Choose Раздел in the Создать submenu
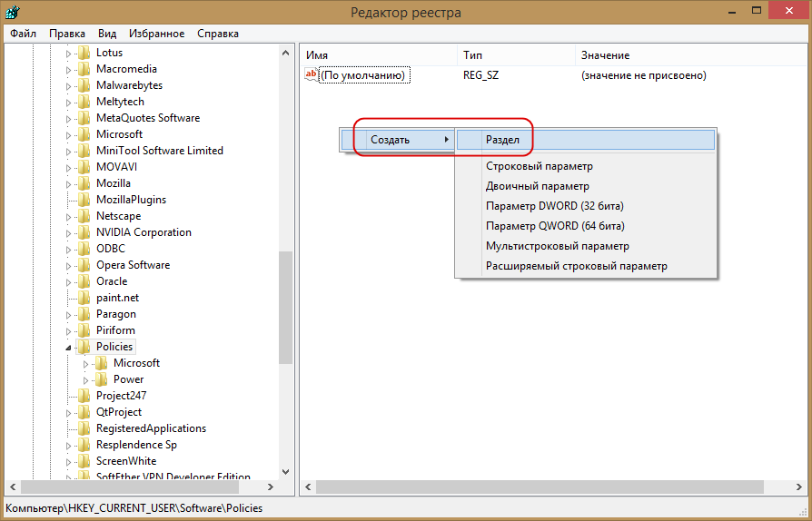This screenshot has height=521, width=812. coord(586,140)
